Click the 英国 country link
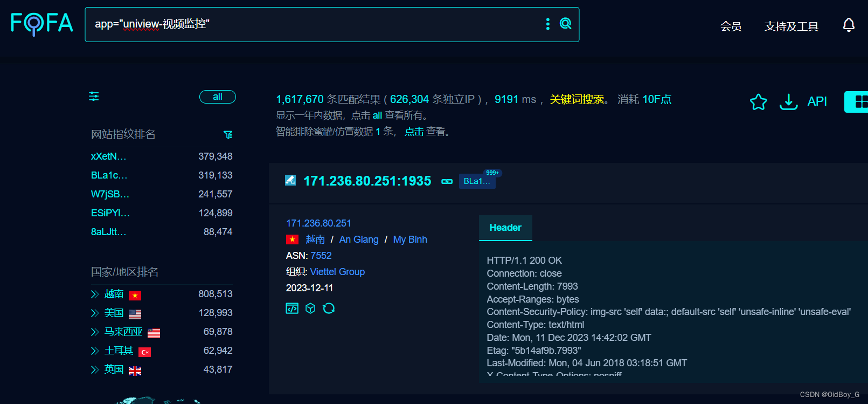Image resolution: width=868 pixels, height=404 pixels. tap(114, 369)
